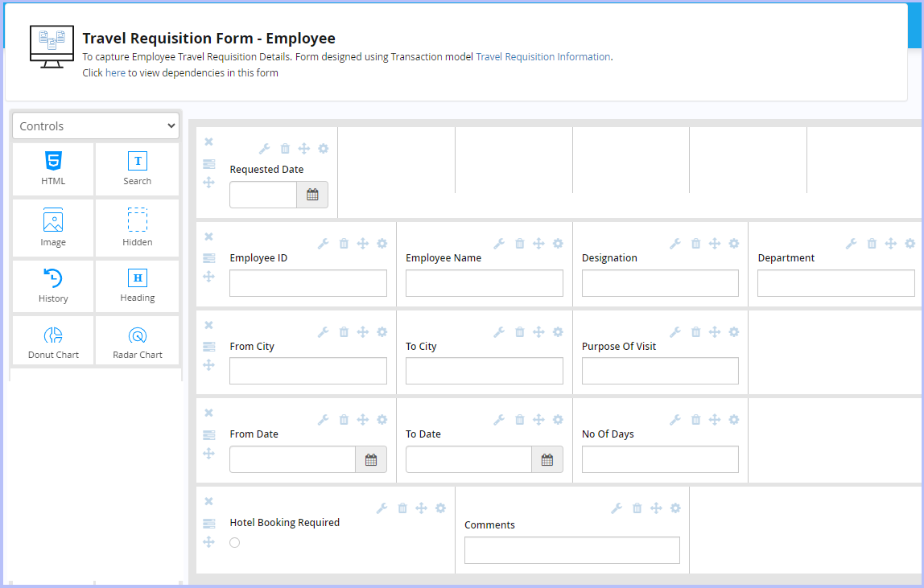Screen dimensions: 924x588
Task: Click the Employee ID input box
Action: 308,283
